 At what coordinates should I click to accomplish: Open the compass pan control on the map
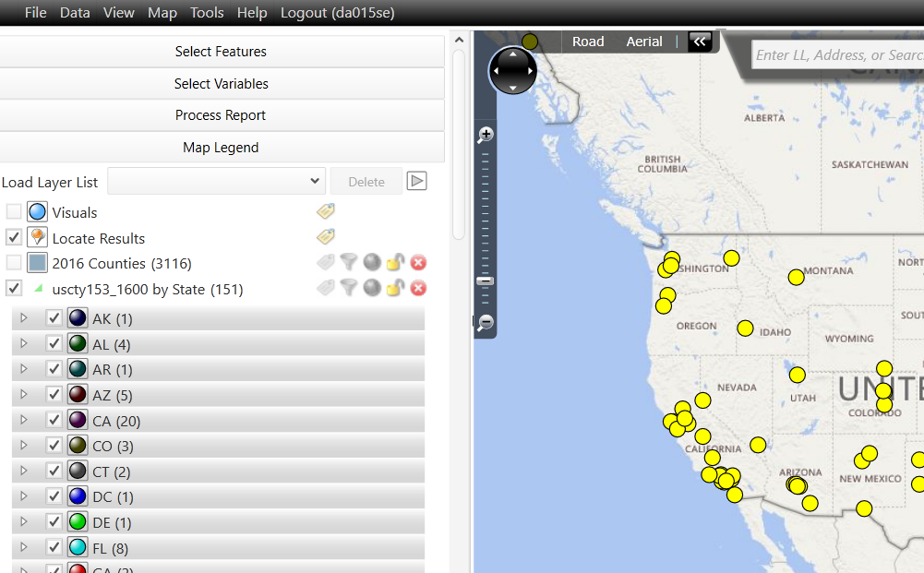(x=512, y=70)
